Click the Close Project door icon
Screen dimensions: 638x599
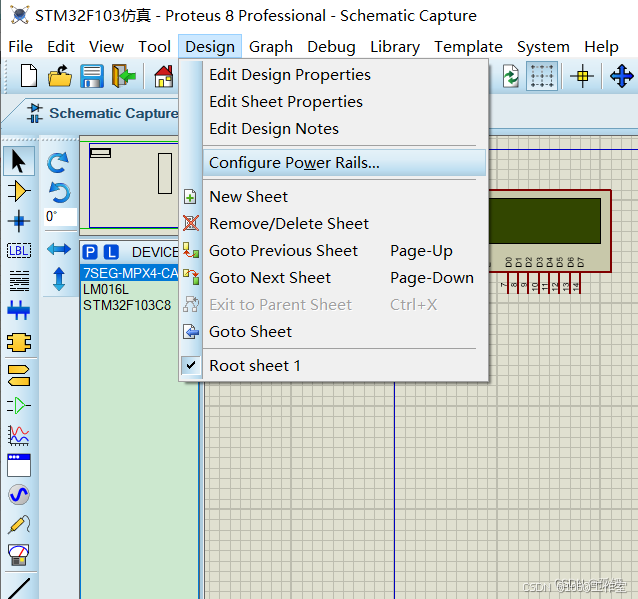pyautogui.click(x=123, y=76)
